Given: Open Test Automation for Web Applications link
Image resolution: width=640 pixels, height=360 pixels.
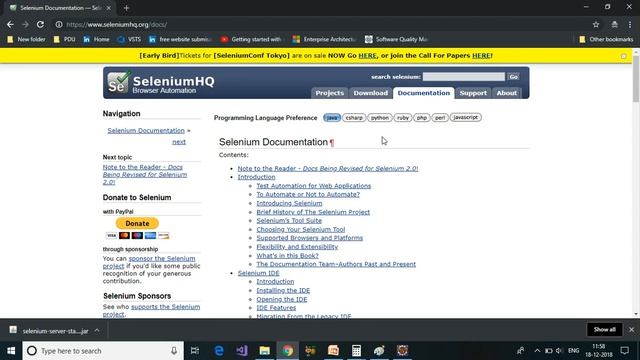Looking at the screenshot, I should click(313, 186).
